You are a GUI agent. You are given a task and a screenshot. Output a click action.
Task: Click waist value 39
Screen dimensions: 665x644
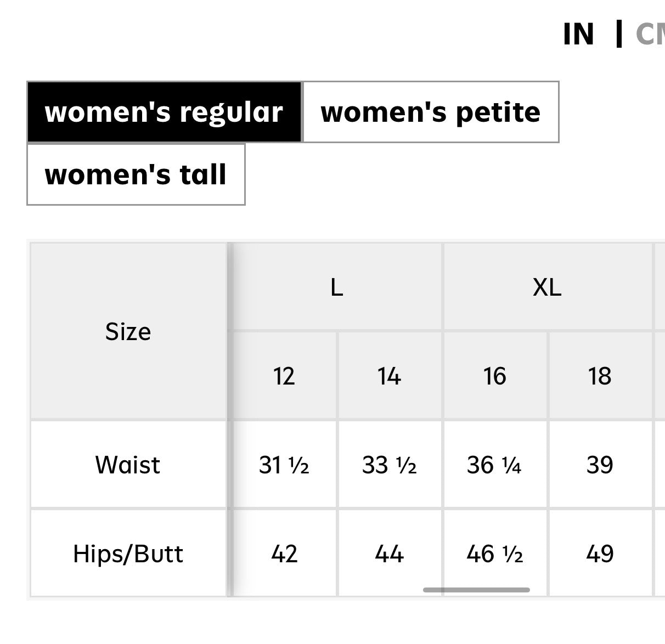tap(600, 465)
